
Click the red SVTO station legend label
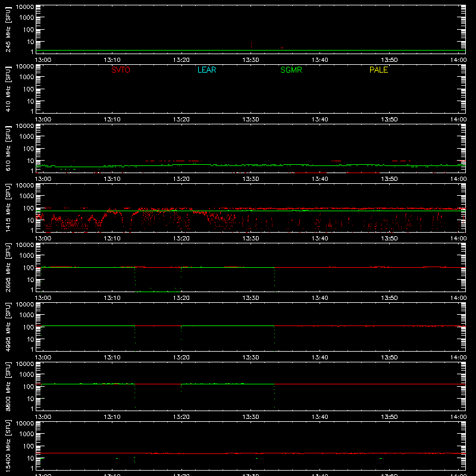pos(121,70)
